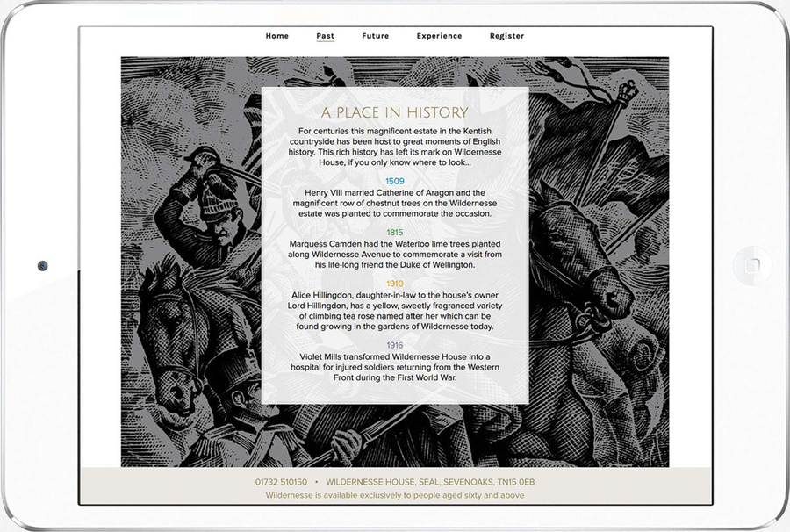Image resolution: width=790 pixels, height=532 pixels.
Task: Select the 1509 timeline year heading
Action: (x=395, y=181)
